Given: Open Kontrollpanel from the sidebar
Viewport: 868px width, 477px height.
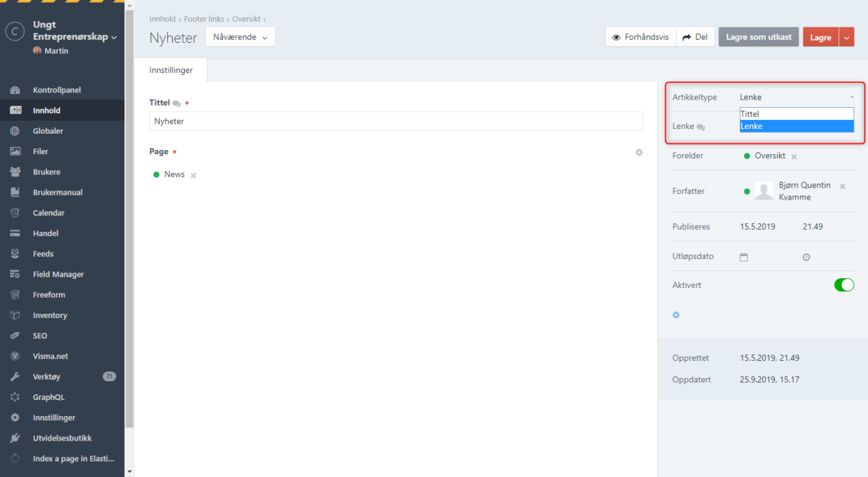Looking at the screenshot, I should [x=57, y=90].
